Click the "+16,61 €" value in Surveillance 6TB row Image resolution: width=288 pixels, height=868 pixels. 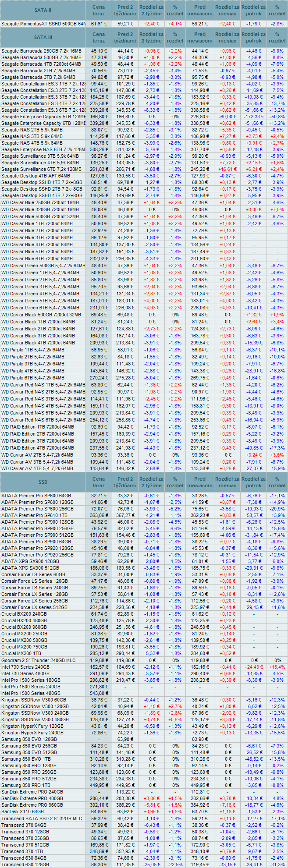[227, 170]
